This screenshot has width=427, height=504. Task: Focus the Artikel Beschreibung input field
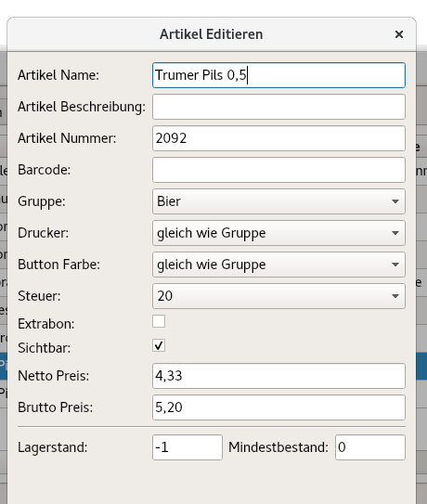coord(278,107)
